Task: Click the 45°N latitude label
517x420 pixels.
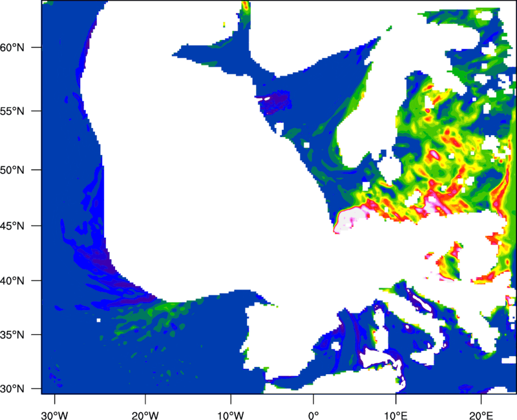Action: pos(12,226)
